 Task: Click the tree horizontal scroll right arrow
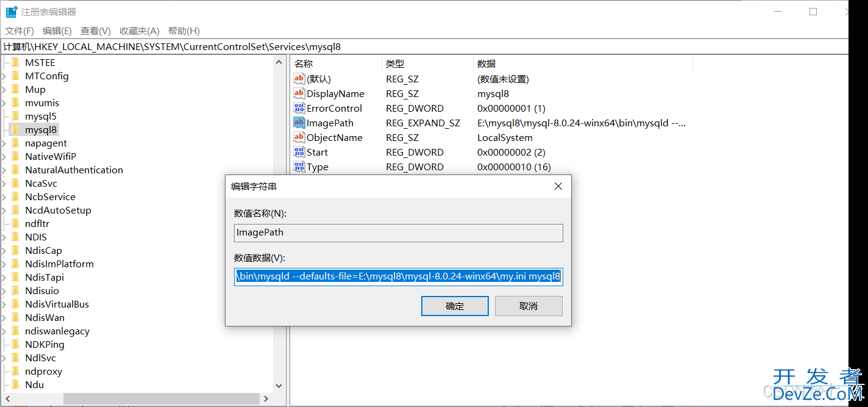pos(266,398)
